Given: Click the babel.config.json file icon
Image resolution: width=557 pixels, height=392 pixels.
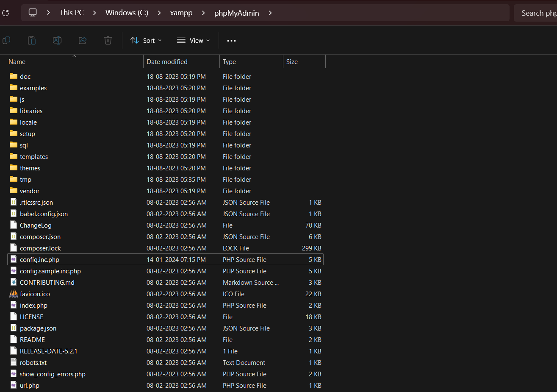Looking at the screenshot, I should coord(14,214).
